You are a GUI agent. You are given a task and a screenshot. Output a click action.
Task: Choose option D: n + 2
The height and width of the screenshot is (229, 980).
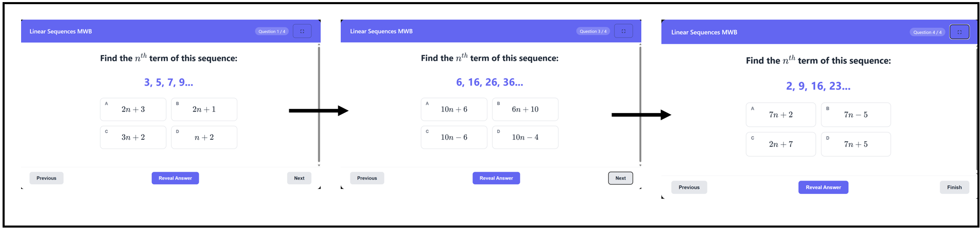(204, 137)
